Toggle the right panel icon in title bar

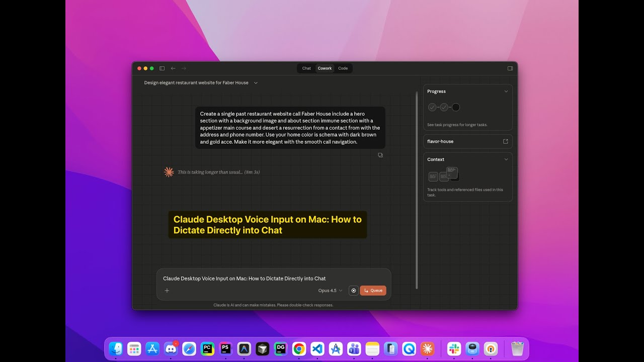pyautogui.click(x=510, y=68)
